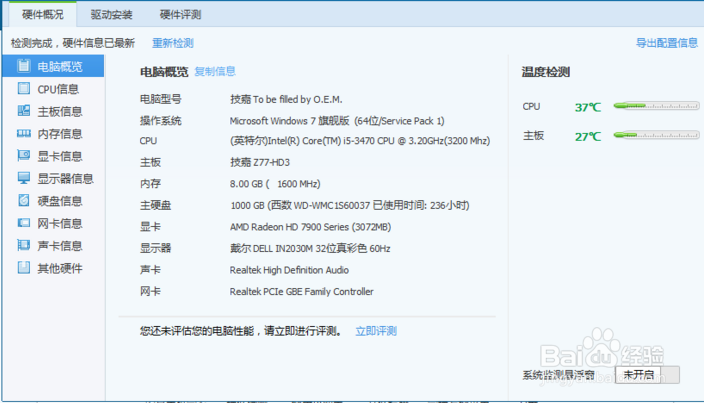Click the 8.00 GB memory value
This screenshot has height=403, width=704.
(x=275, y=184)
